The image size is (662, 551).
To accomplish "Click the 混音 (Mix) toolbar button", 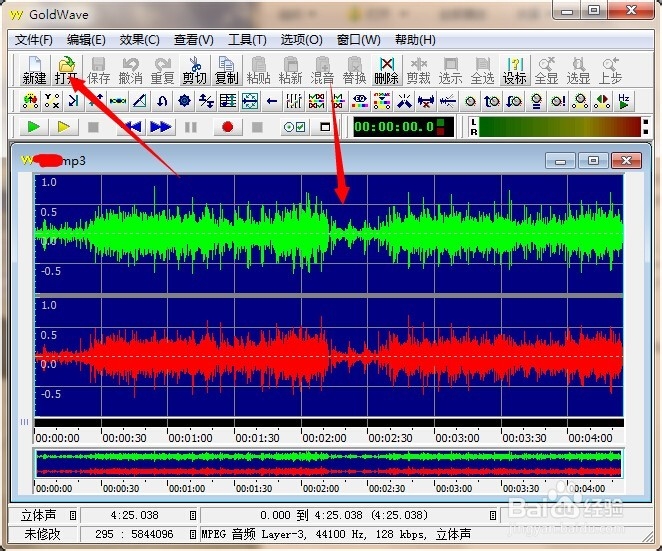I will tap(323, 71).
